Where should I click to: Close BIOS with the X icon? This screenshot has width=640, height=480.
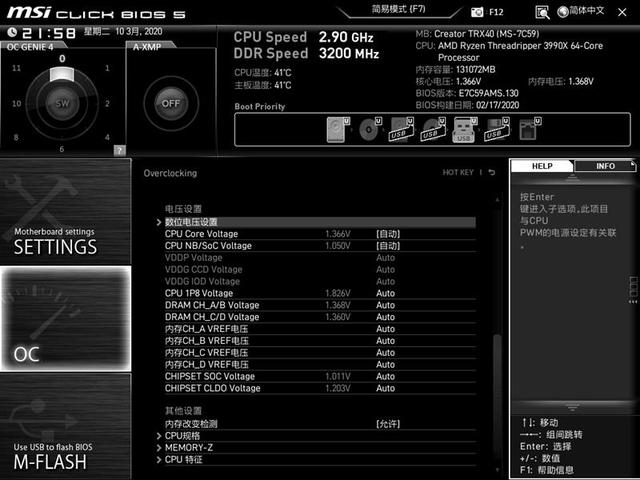(622, 12)
